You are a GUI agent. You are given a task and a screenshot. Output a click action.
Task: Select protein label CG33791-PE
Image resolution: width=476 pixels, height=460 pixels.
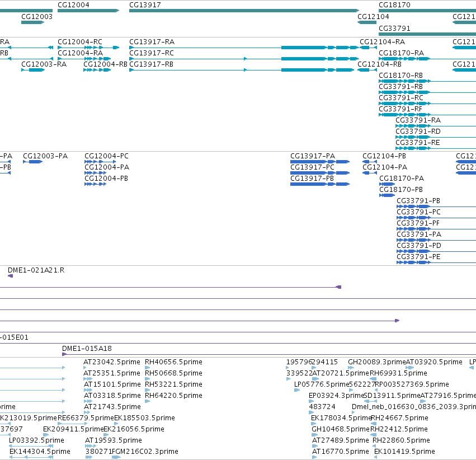(418, 257)
